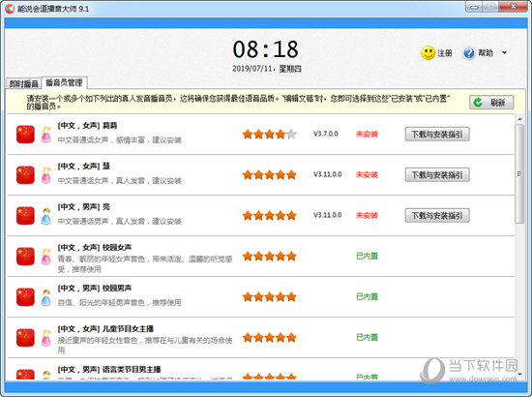Screen dimensions: 532x397
Task: Click the smiley face register icon
Action: click(x=428, y=53)
